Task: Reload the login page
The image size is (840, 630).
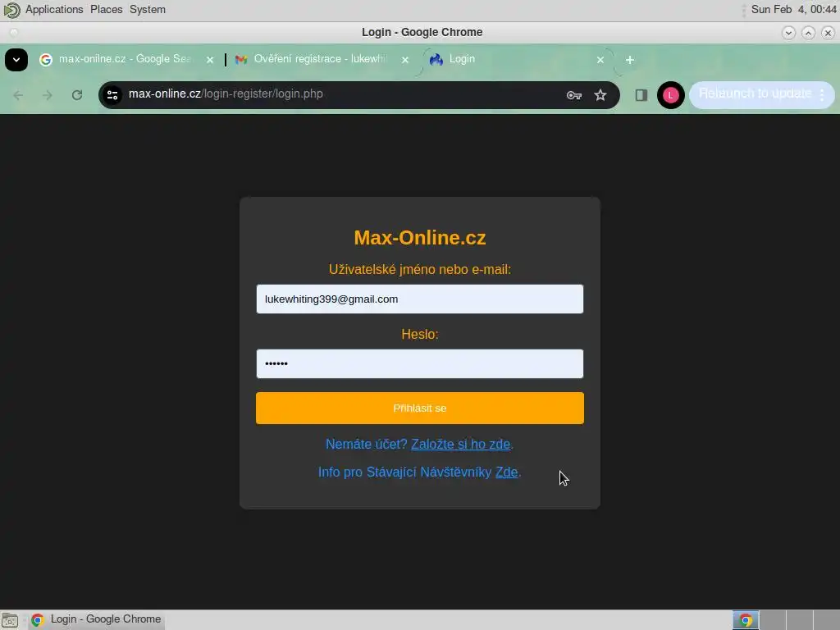Action: click(x=77, y=95)
